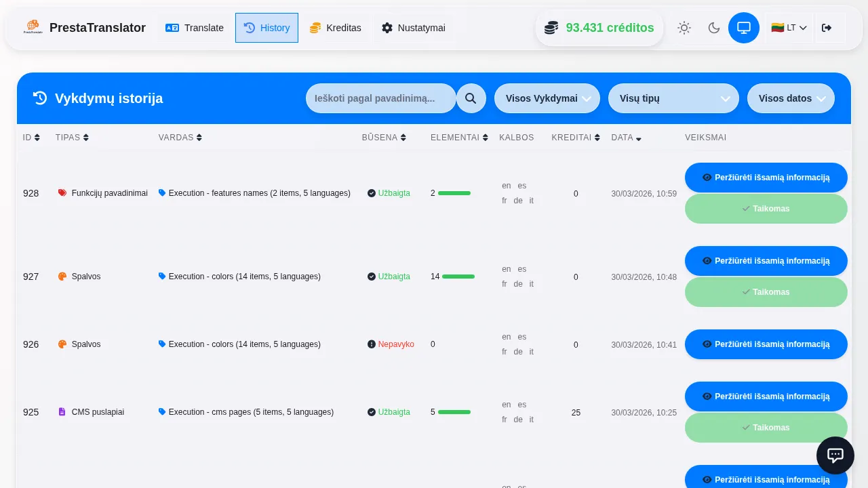View detailed information for execution 927
The image size is (868, 488).
tap(766, 261)
